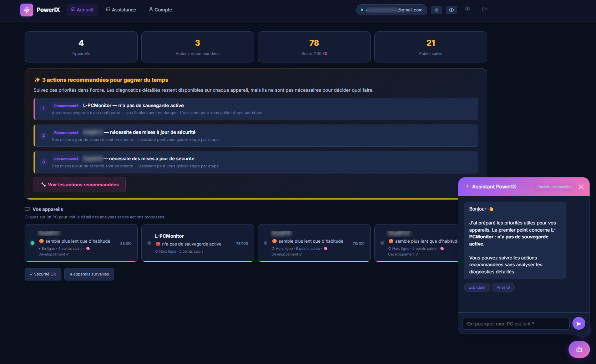Click the 78 Score /100 card
596x364 pixels.
pos(314,47)
